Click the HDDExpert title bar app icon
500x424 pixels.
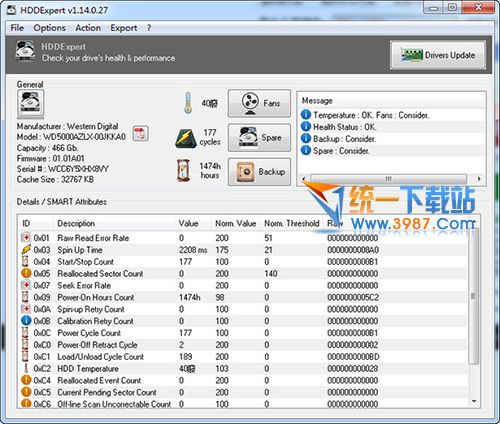point(11,10)
